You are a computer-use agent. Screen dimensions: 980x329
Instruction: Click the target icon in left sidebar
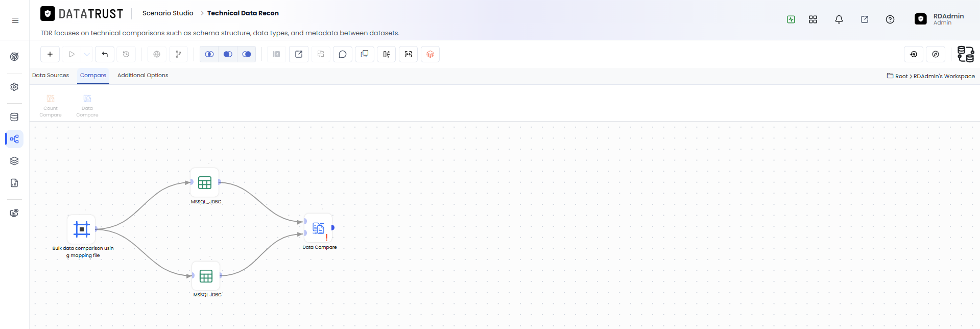pos(14,57)
